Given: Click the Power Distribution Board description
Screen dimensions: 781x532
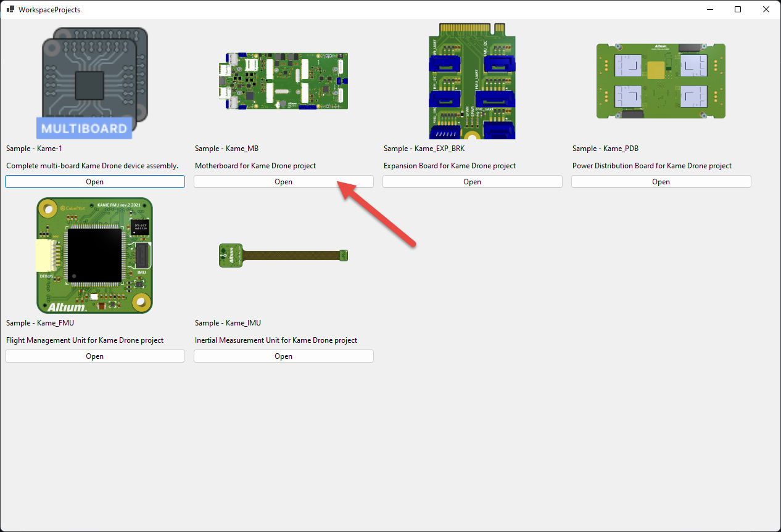Looking at the screenshot, I should coord(652,165).
